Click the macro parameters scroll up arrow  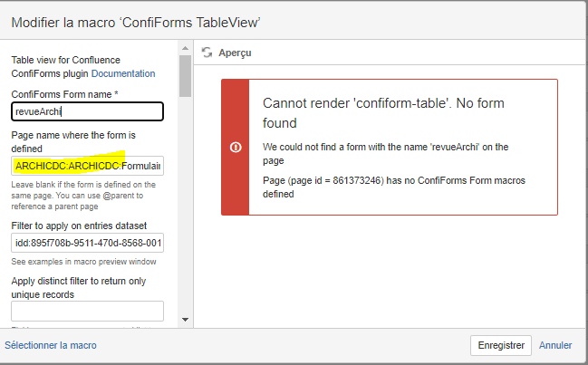point(185,48)
